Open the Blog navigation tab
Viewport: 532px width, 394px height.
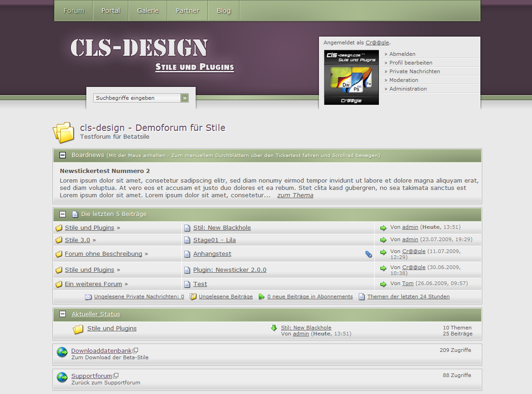coord(223,11)
